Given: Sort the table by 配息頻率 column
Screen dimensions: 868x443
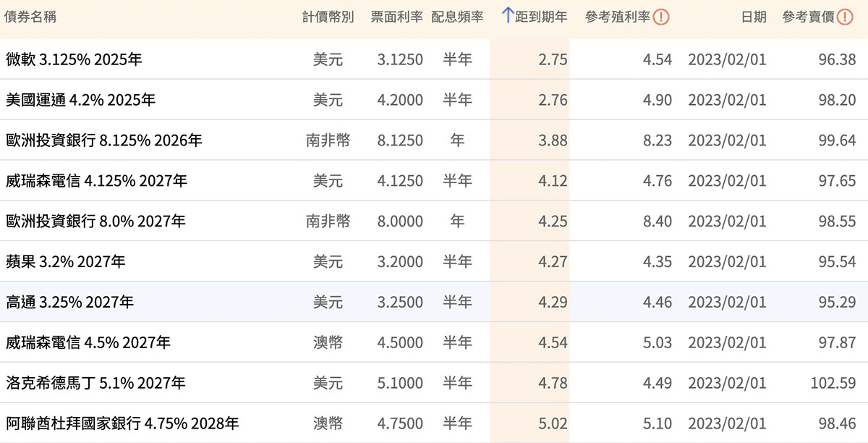Looking at the screenshot, I should pos(459,16).
